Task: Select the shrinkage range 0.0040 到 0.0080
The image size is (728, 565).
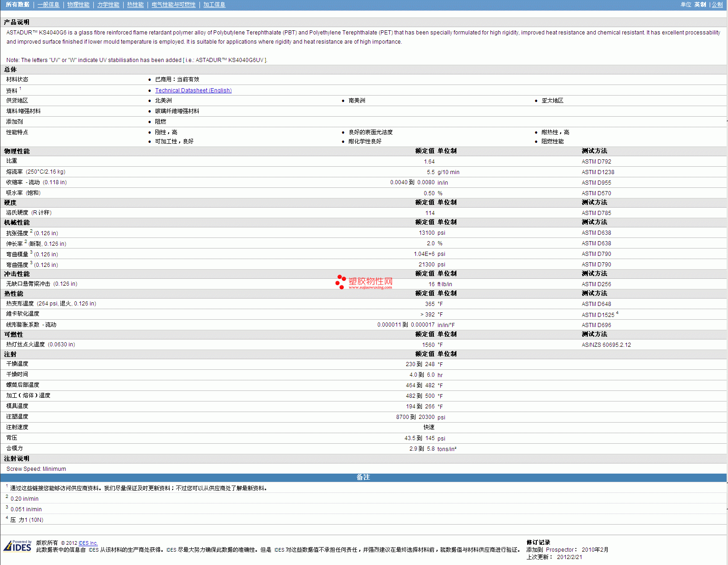Action: tap(412, 182)
